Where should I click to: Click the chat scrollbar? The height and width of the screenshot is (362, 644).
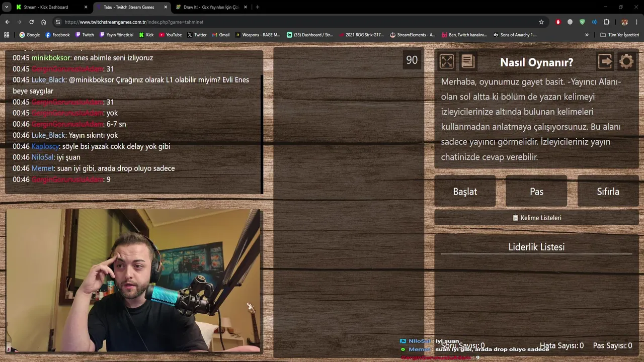[x=262, y=134]
